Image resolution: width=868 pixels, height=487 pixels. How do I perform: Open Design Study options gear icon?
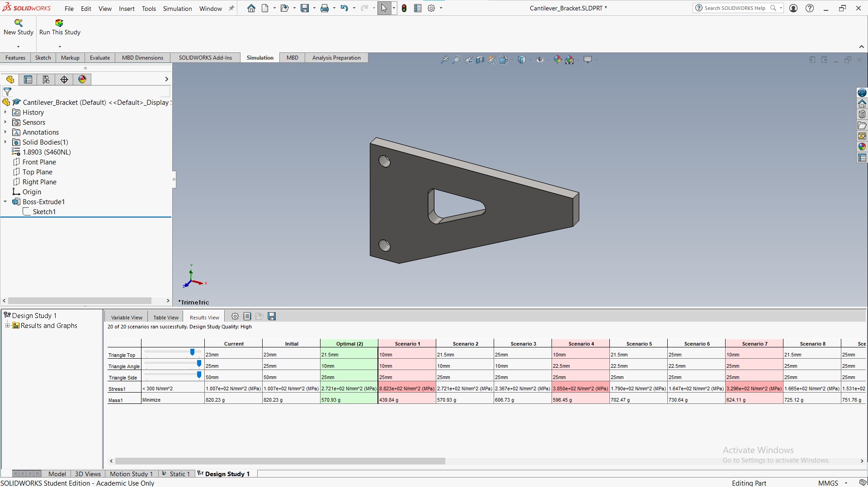(x=235, y=316)
